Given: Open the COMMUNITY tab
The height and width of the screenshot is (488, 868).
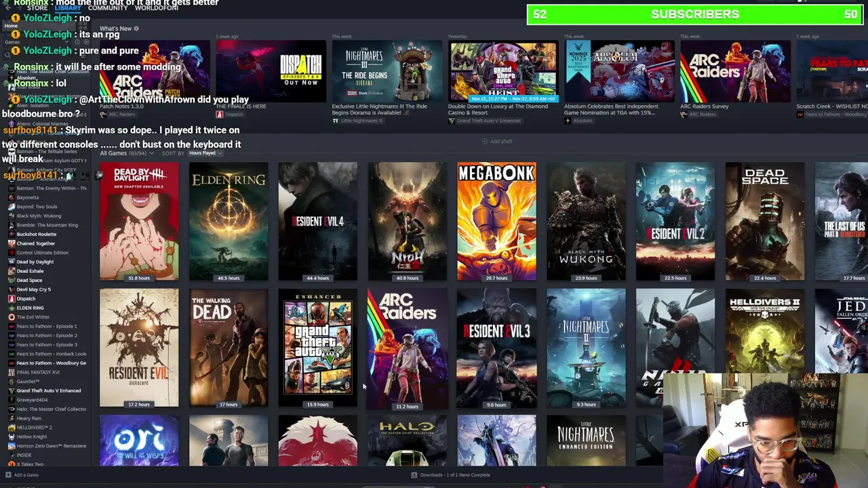Looking at the screenshot, I should click(x=108, y=7).
